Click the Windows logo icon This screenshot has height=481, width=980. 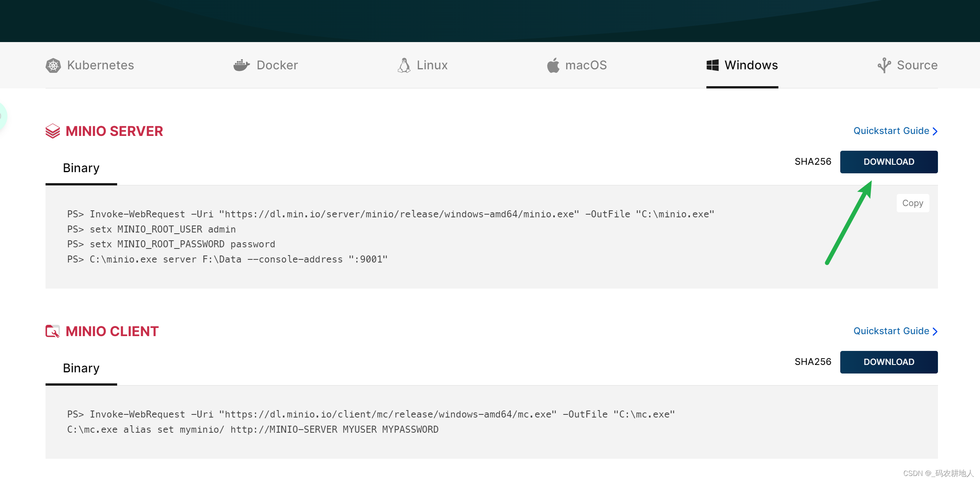coord(712,65)
